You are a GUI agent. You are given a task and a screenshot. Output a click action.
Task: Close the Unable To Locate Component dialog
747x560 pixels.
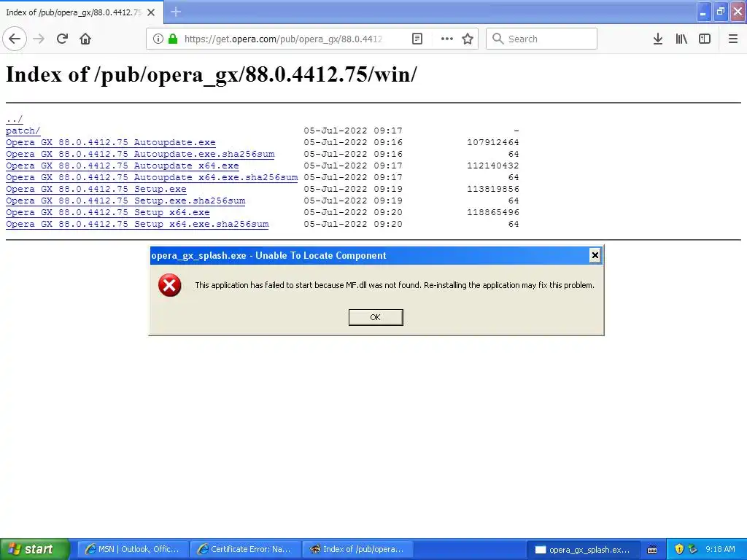tap(595, 256)
